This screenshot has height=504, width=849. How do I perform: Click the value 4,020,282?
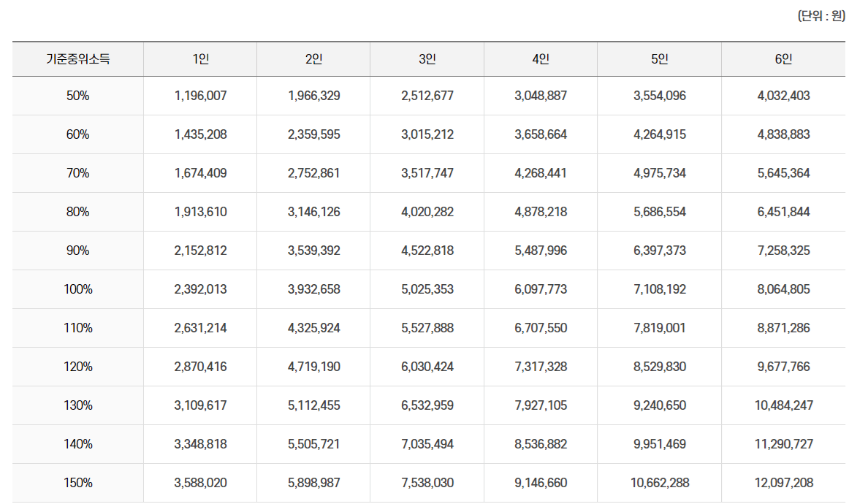pos(427,212)
